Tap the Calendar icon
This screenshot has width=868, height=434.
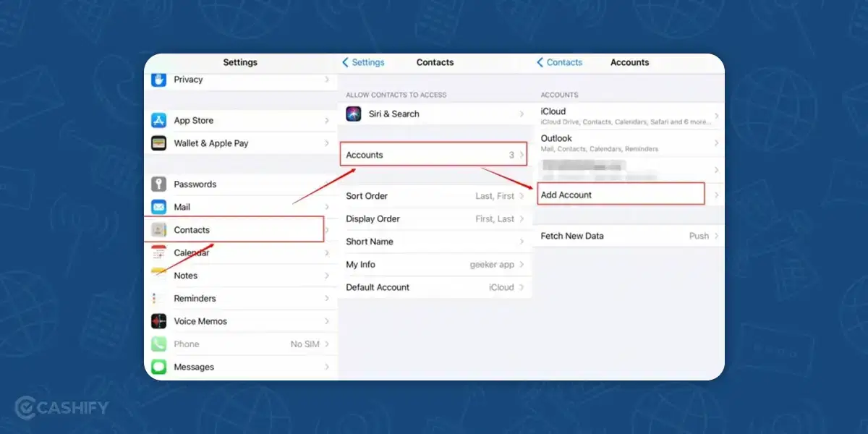coord(158,252)
